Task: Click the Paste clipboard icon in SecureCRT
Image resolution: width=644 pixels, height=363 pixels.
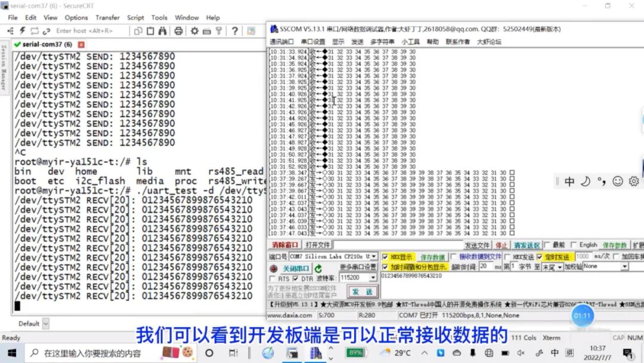Action: tap(150, 31)
